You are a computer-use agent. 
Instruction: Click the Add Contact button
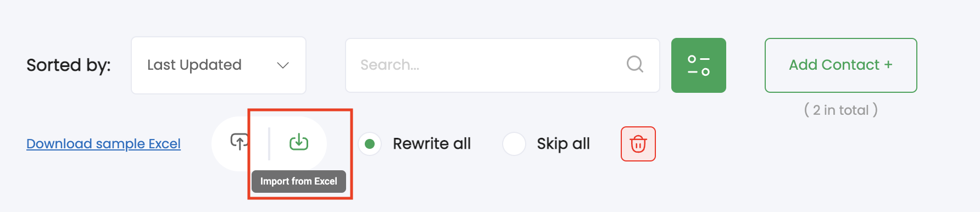pyautogui.click(x=841, y=65)
